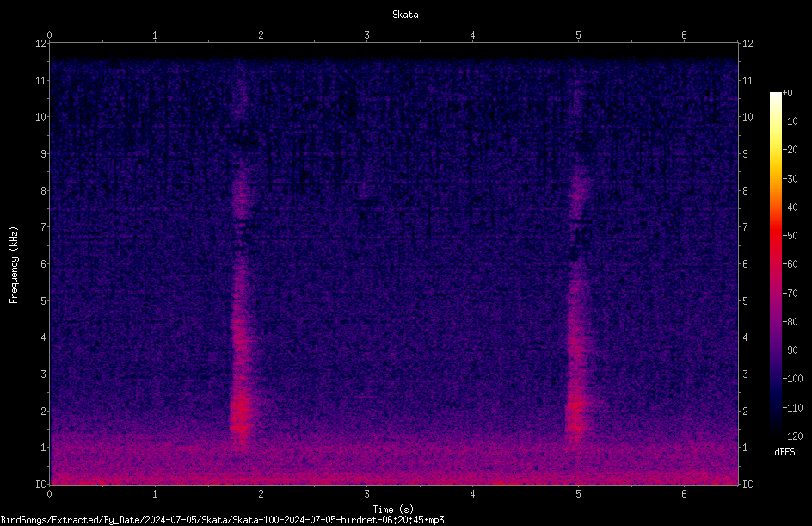Click the "-30" color scale label
Image resolution: width=812 pixels, height=526 pixels.
(790, 179)
